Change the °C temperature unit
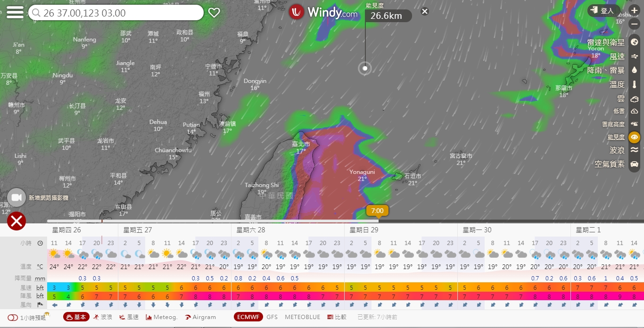 point(40,267)
